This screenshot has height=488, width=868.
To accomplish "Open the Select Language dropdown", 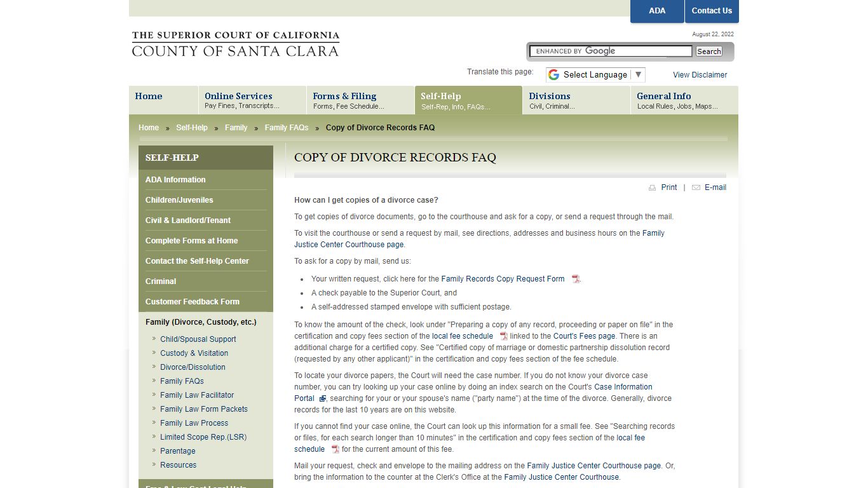I will (x=595, y=75).
